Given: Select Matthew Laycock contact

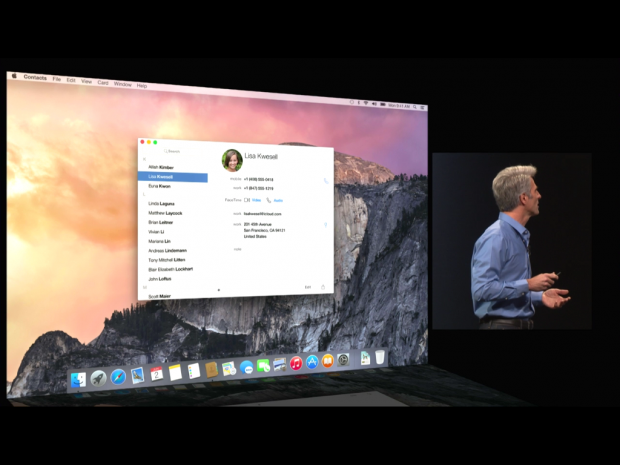Looking at the screenshot, I should click(x=165, y=213).
